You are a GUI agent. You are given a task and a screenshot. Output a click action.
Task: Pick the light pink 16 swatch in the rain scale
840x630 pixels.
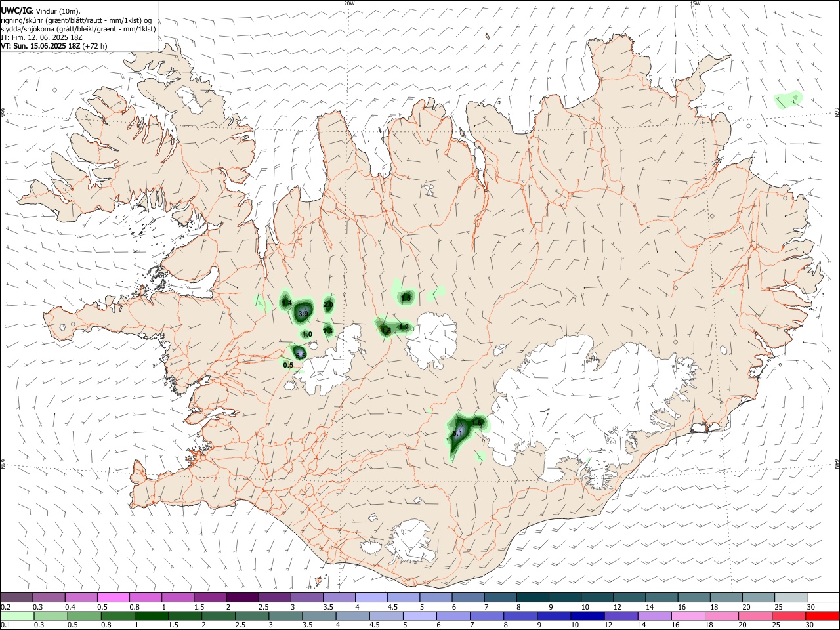click(688, 616)
